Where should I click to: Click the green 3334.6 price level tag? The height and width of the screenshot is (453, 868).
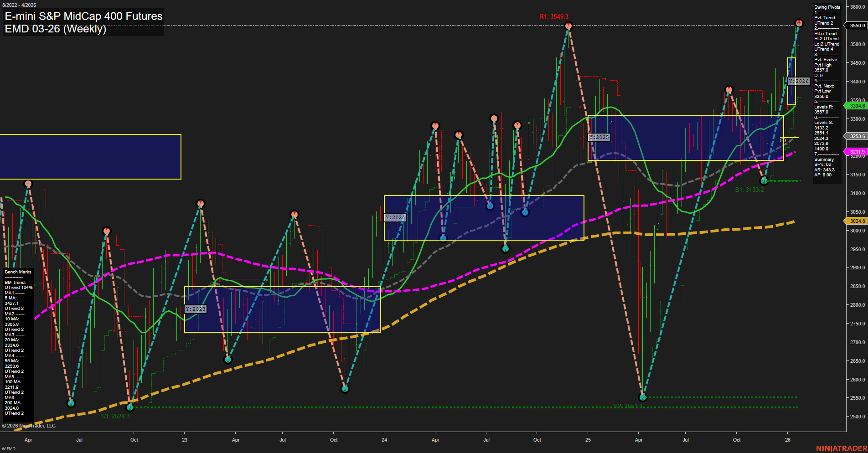pyautogui.click(x=856, y=106)
